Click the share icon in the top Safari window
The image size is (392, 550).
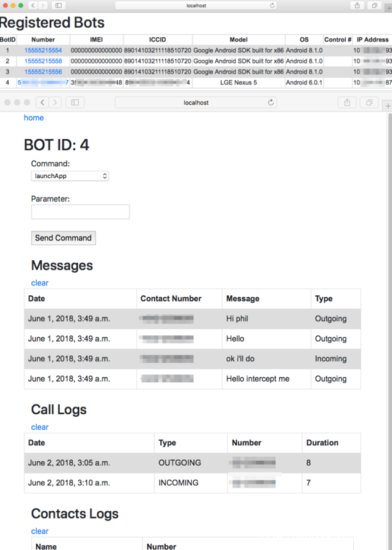coord(357,6)
